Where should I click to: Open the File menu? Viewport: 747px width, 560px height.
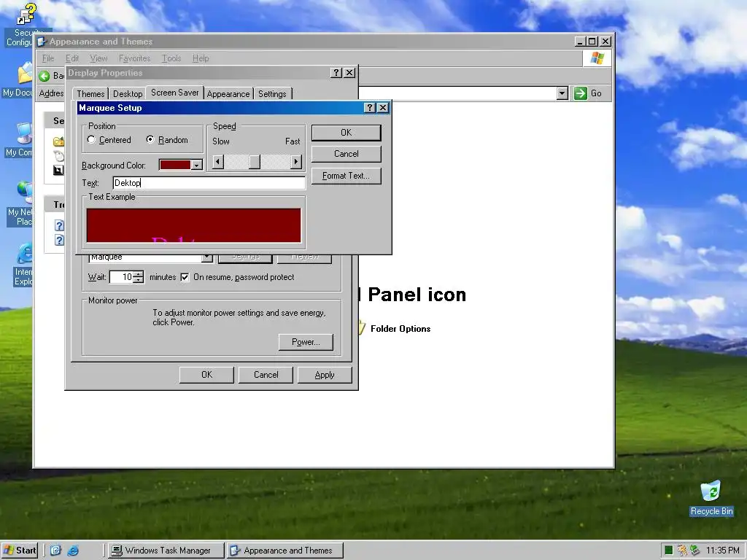coord(48,58)
